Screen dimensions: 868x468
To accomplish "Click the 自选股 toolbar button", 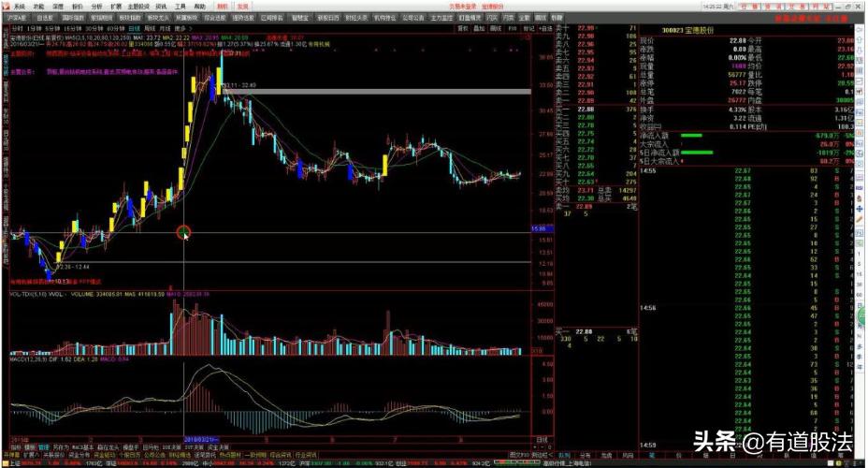I will click(x=45, y=19).
